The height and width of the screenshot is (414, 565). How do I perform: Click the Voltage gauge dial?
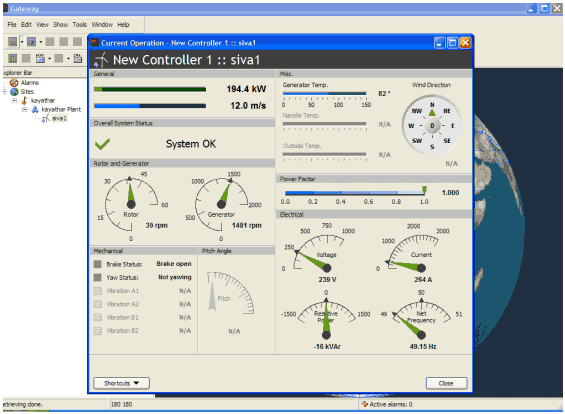(x=319, y=253)
